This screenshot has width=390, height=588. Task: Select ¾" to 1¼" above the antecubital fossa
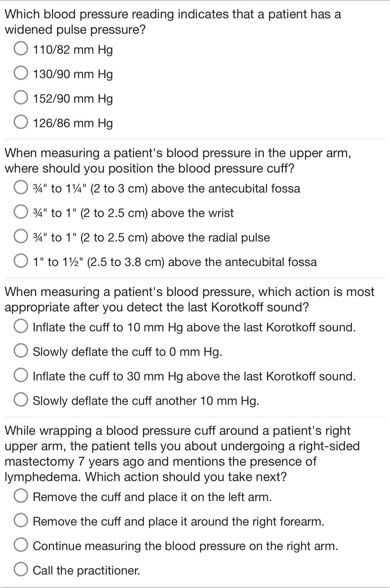[x=21, y=188]
